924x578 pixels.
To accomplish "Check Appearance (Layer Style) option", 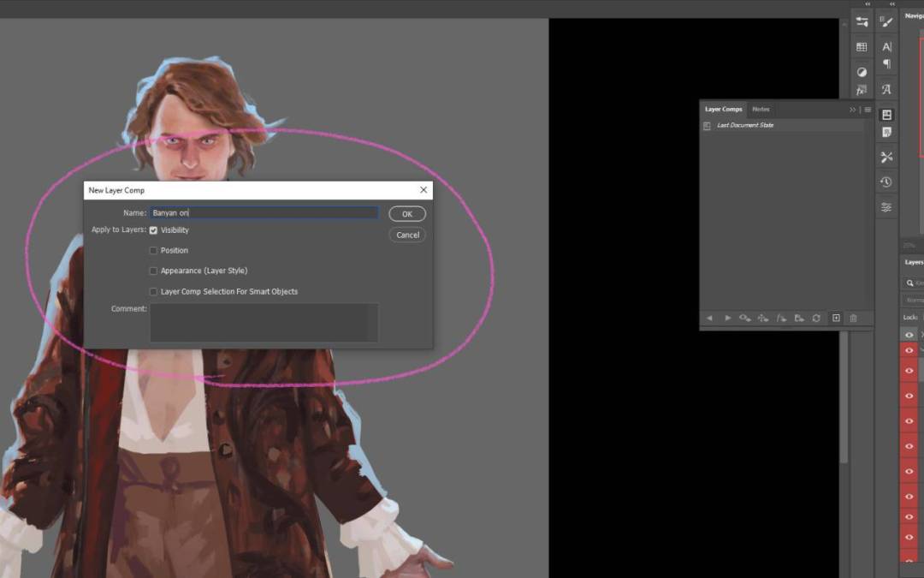I will [154, 271].
